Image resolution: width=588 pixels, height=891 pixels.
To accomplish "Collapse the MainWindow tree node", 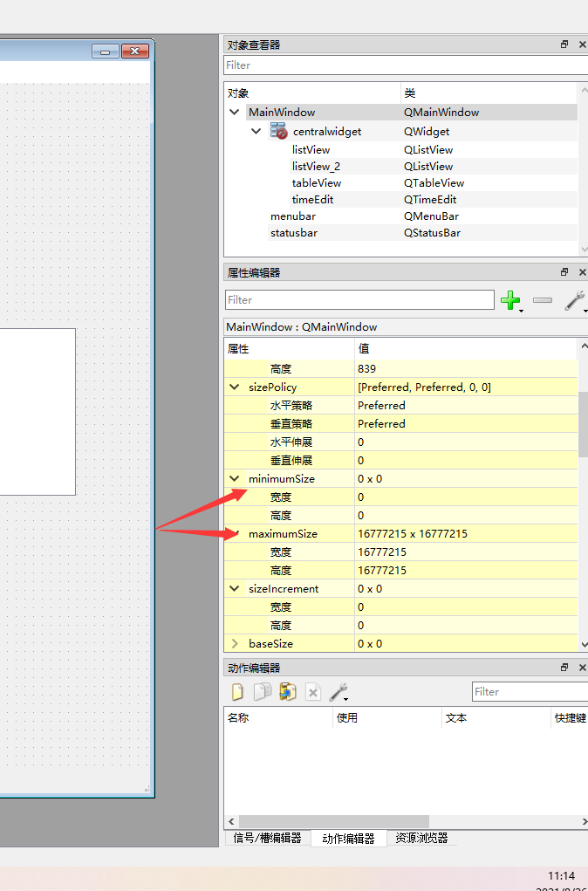I will [234, 112].
